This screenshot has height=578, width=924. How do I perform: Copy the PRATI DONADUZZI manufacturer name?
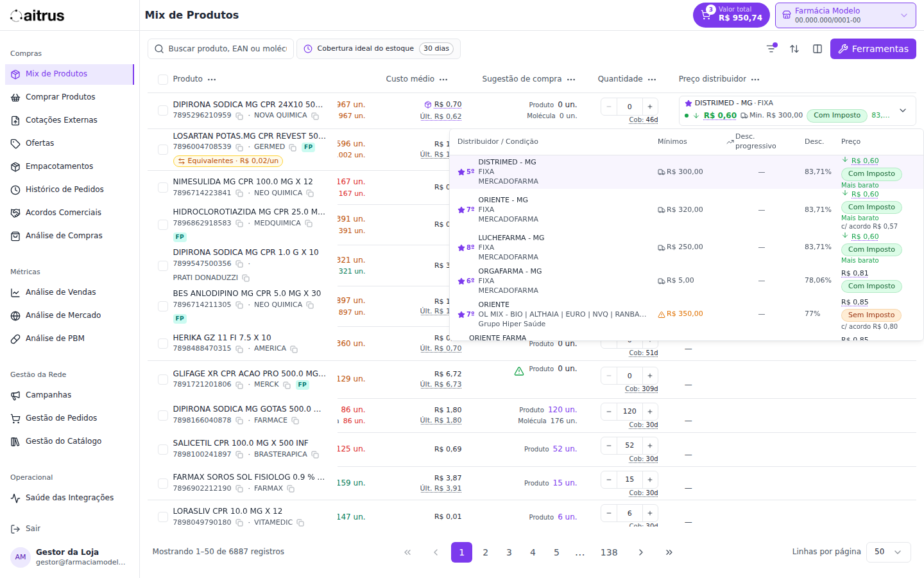[246, 278]
